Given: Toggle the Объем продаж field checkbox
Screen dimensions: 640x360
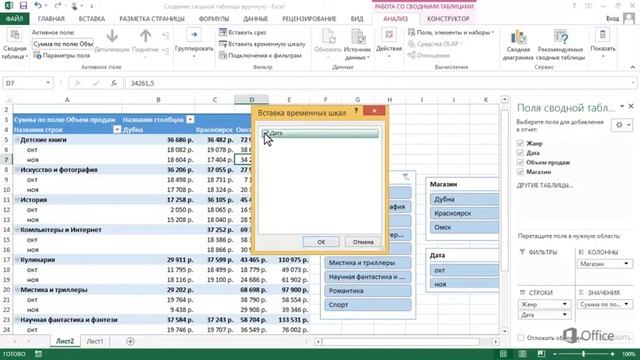Looking at the screenshot, I should click(x=520, y=162).
